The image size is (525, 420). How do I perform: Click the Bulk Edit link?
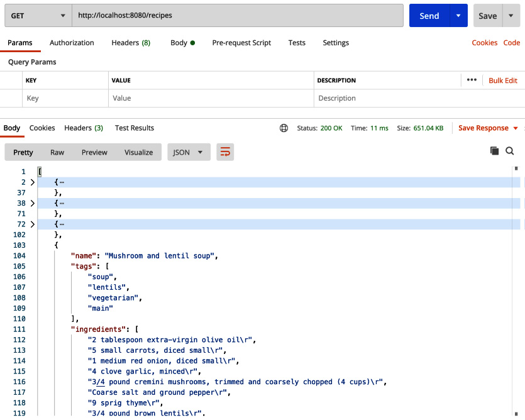pos(503,80)
